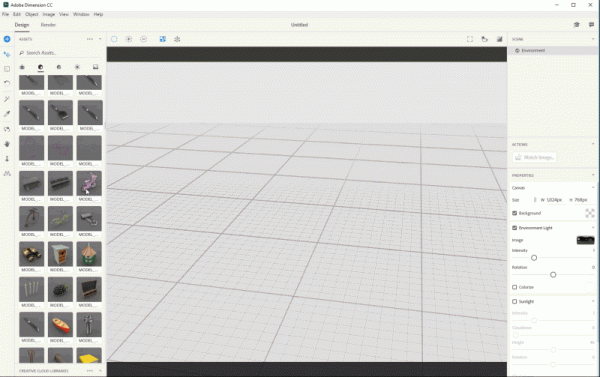Show Lights filter in Assets panel
Screen dimensions: 600x377
(77, 67)
